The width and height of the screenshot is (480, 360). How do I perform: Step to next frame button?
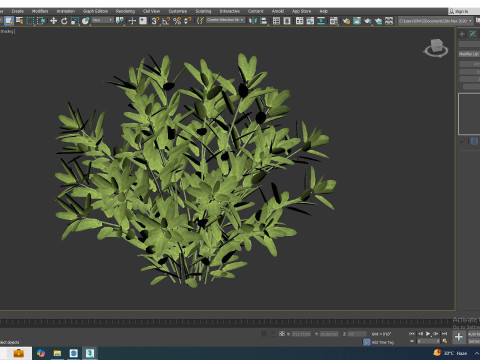[x=436, y=334]
